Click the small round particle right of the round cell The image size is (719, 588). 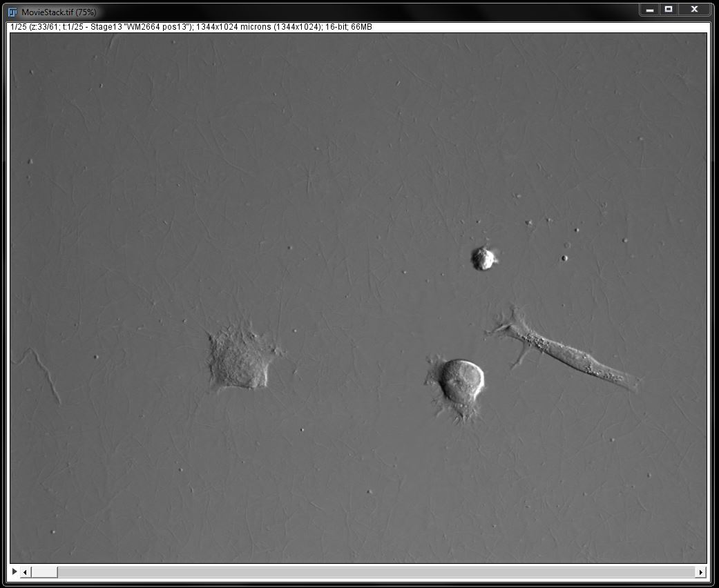pyautogui.click(x=564, y=259)
